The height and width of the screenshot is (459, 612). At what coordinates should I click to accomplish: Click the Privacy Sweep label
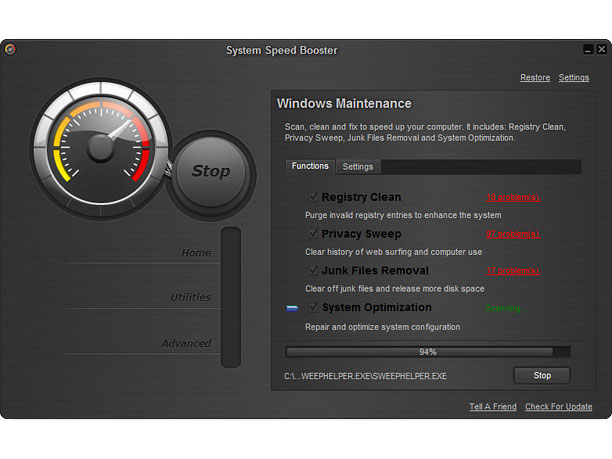point(361,234)
